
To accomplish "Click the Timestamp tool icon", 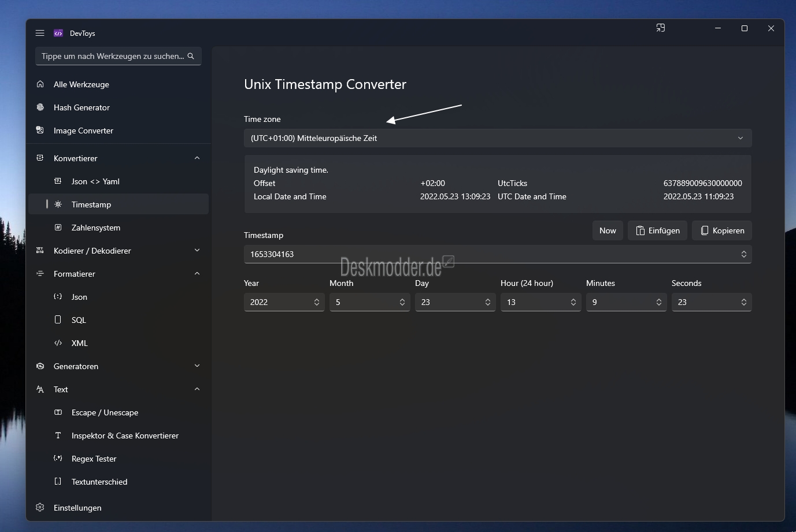I will click(58, 204).
